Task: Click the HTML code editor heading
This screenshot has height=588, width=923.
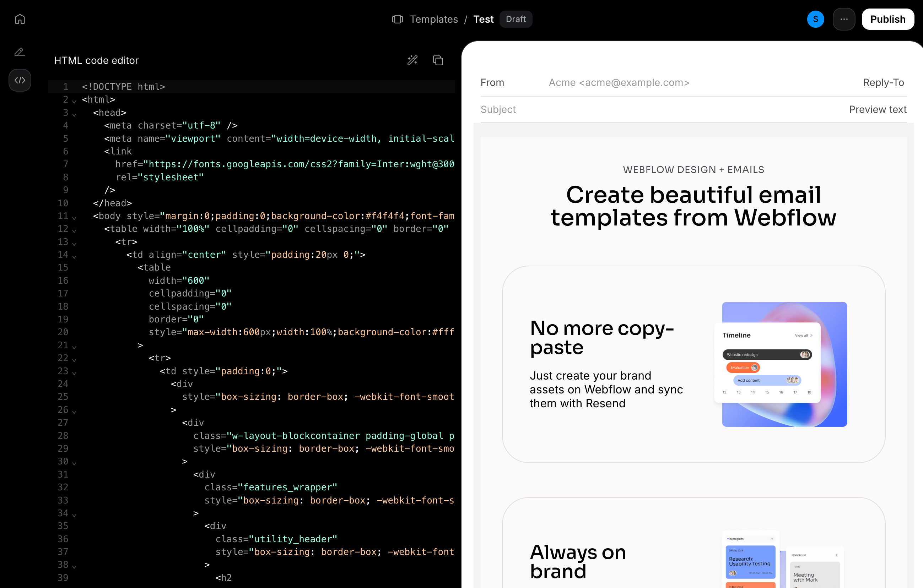Action: pos(96,60)
